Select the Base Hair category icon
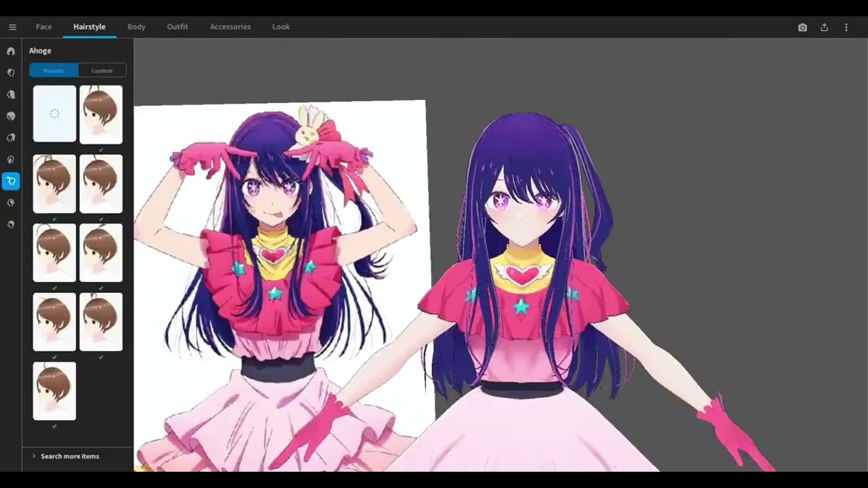868x488 pixels. click(x=11, y=224)
